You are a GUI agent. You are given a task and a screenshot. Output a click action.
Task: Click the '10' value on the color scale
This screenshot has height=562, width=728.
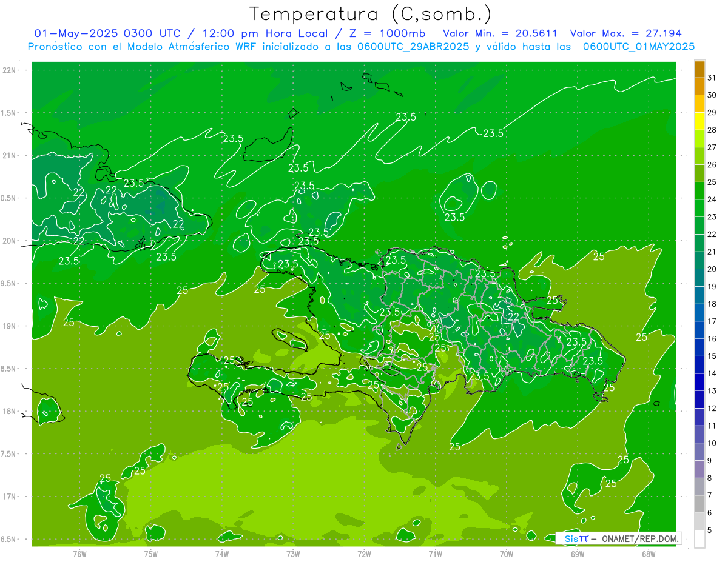pos(712,443)
